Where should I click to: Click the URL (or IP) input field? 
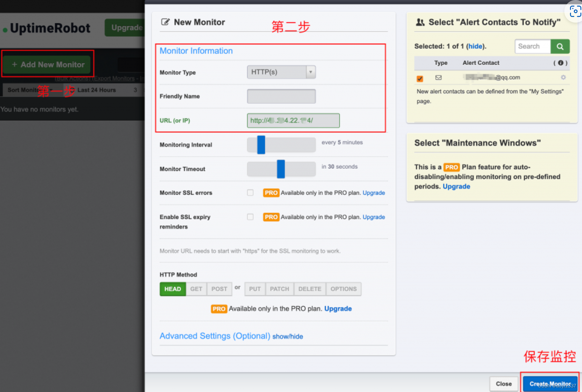(x=293, y=120)
